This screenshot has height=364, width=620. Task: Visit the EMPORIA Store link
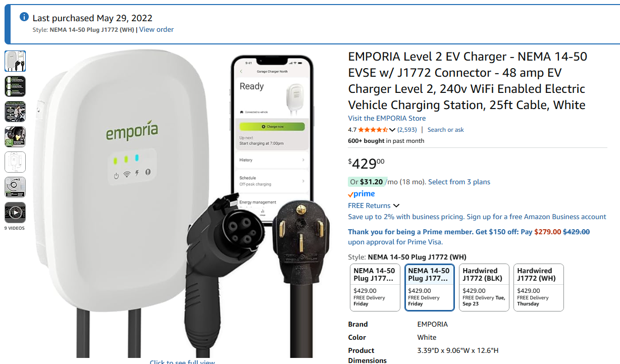click(387, 118)
